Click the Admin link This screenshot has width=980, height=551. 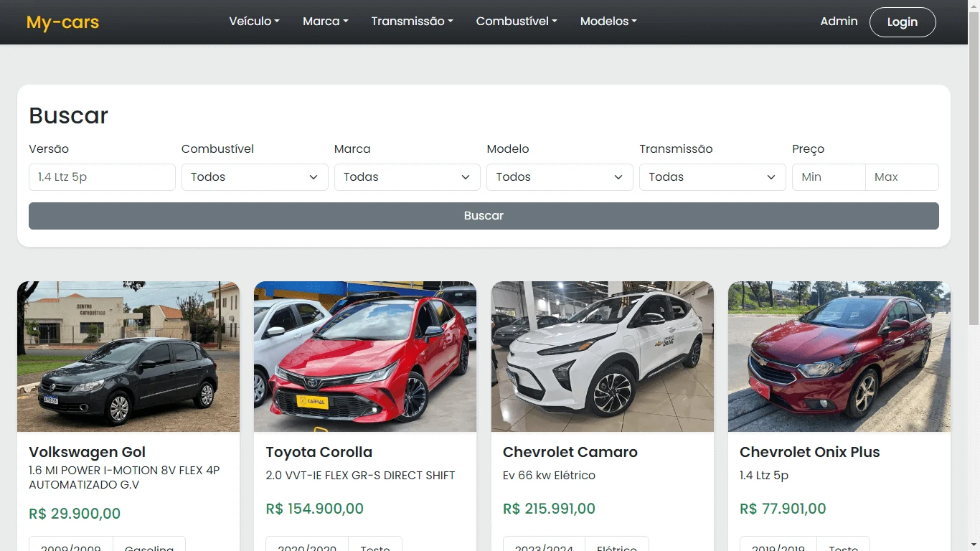[x=838, y=21]
